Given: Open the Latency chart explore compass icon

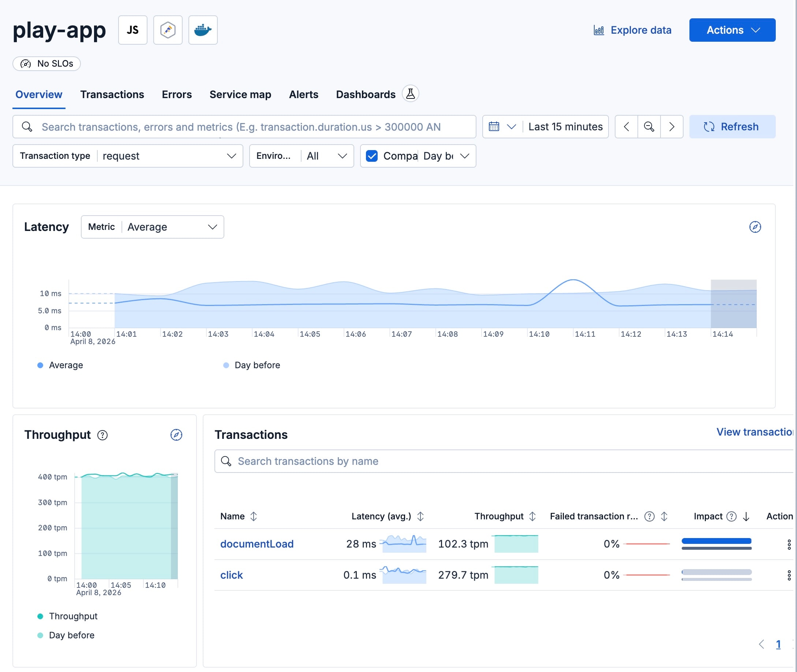Looking at the screenshot, I should 755,227.
